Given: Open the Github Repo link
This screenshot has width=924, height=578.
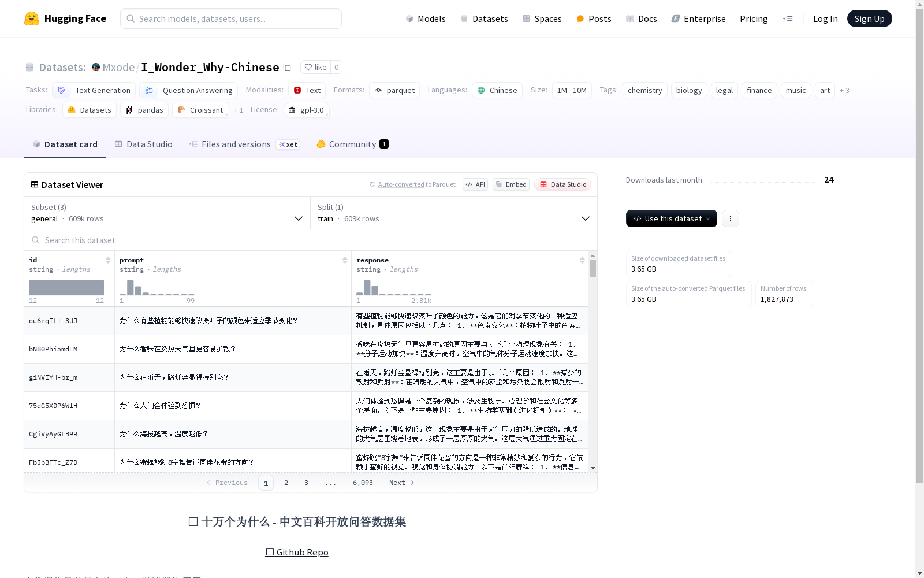Looking at the screenshot, I should coord(297,552).
